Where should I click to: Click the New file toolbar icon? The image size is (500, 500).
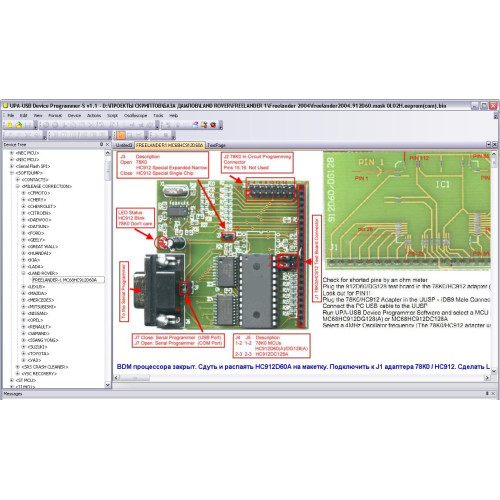pyautogui.click(x=10, y=125)
